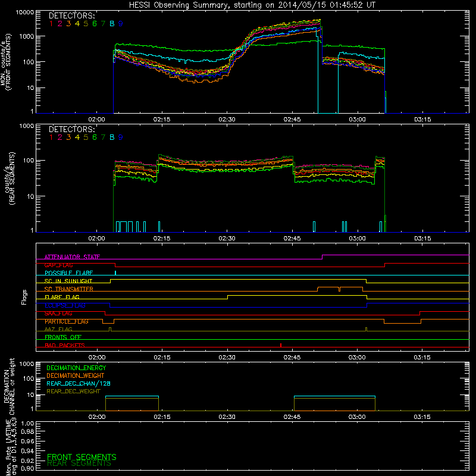Select dark green detector 7 in front segments legend
Viewport: 476px width, 476px height.
pos(103,24)
